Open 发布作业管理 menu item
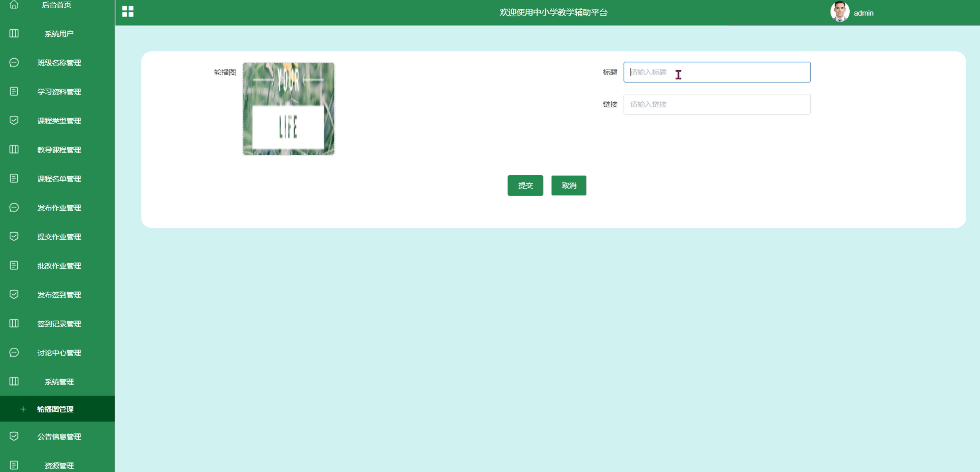This screenshot has height=472, width=980. [59, 208]
